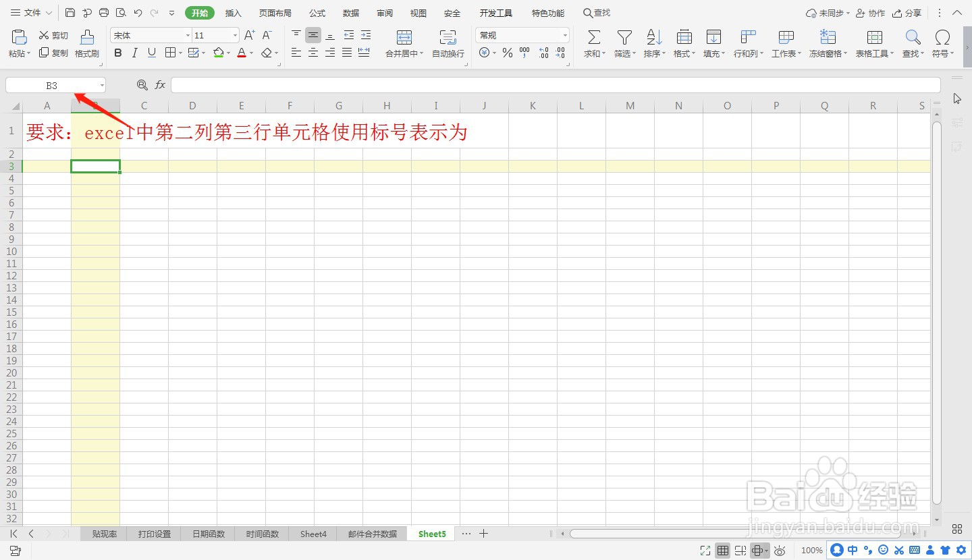
Task: Open the font name dropdown
Action: tap(187, 34)
